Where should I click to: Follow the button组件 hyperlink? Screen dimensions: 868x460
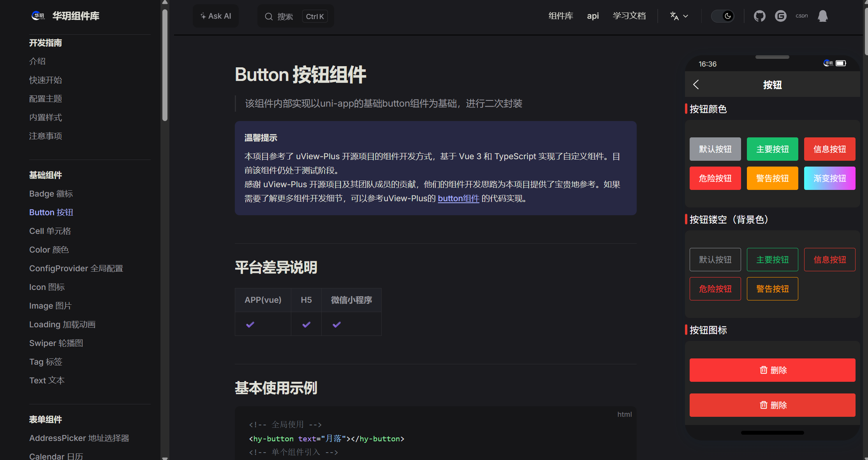click(x=458, y=198)
